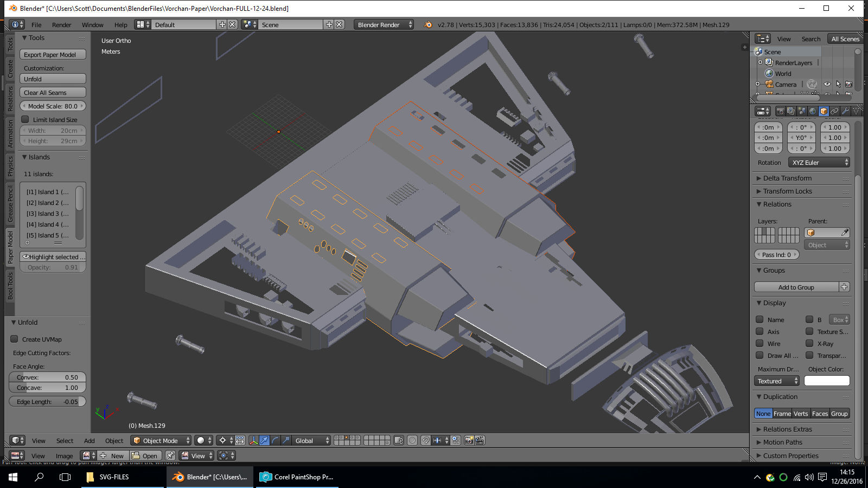
Task: Click the lock camera to layers icon
Action: (x=399, y=440)
